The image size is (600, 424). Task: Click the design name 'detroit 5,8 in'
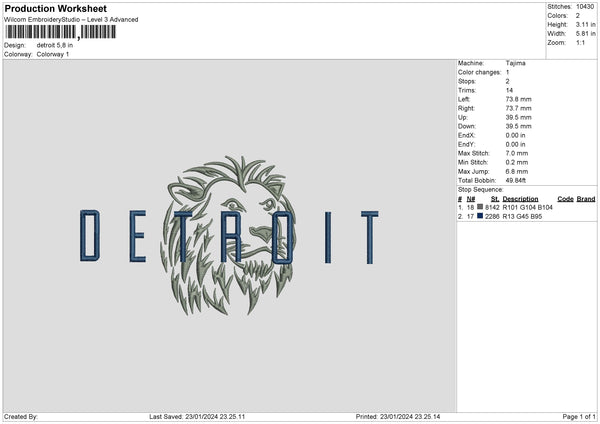click(x=55, y=45)
